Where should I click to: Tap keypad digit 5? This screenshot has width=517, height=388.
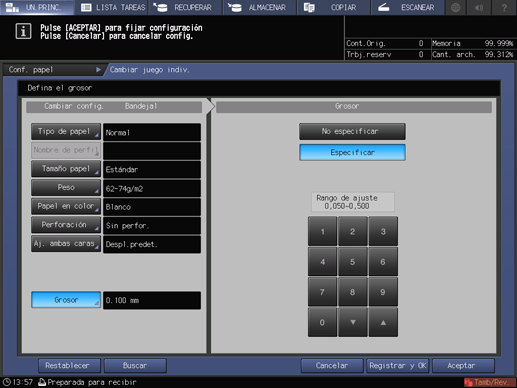click(353, 262)
